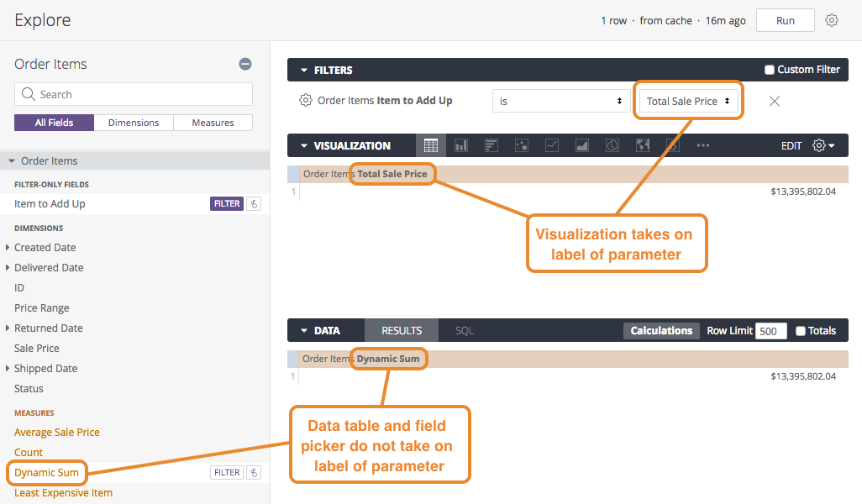862x504 pixels.
Task: Click the field Search box
Action: 134,94
